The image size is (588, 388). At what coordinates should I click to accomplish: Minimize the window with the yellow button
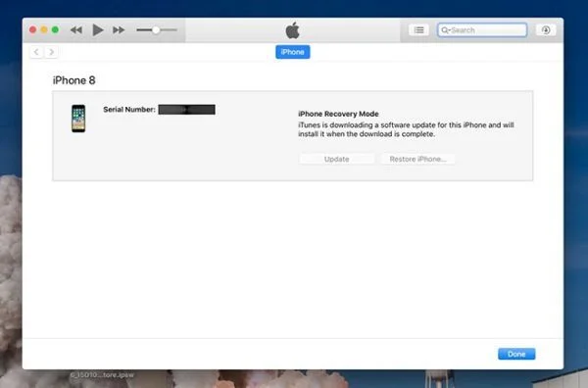pos(44,29)
